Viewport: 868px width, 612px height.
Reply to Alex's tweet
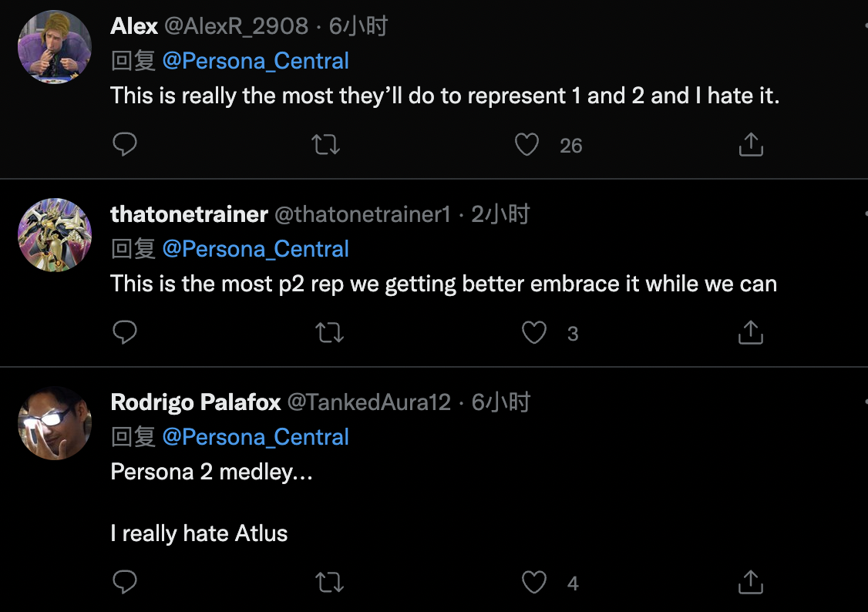tap(124, 144)
